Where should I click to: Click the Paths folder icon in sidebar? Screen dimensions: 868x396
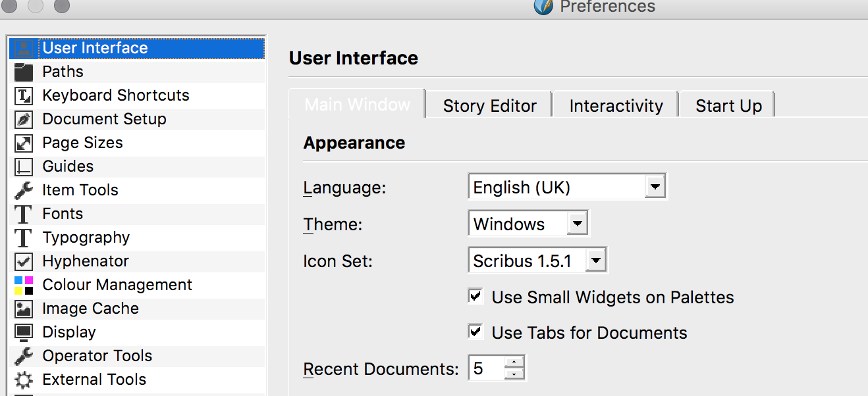[24, 72]
